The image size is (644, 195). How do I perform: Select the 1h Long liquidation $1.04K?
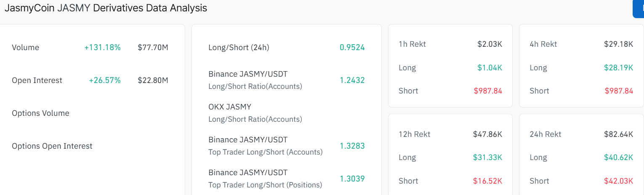click(490, 68)
